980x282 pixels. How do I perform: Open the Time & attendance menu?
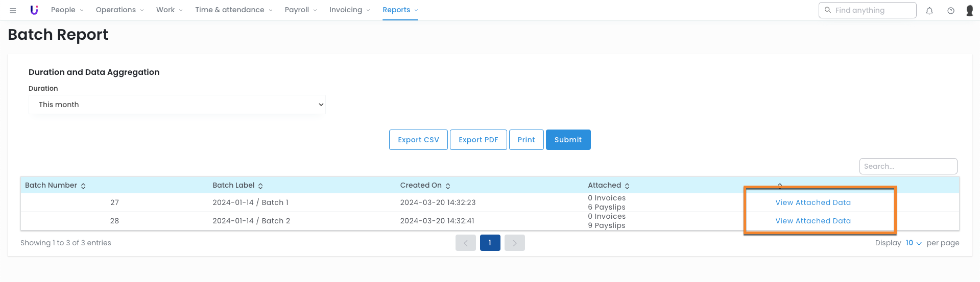point(233,10)
